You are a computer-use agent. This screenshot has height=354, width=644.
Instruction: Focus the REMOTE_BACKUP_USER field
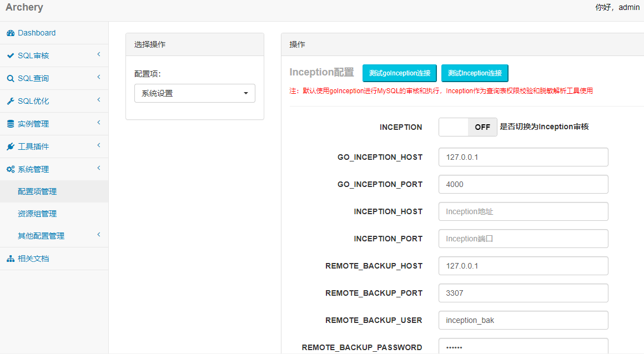pyautogui.click(x=523, y=320)
